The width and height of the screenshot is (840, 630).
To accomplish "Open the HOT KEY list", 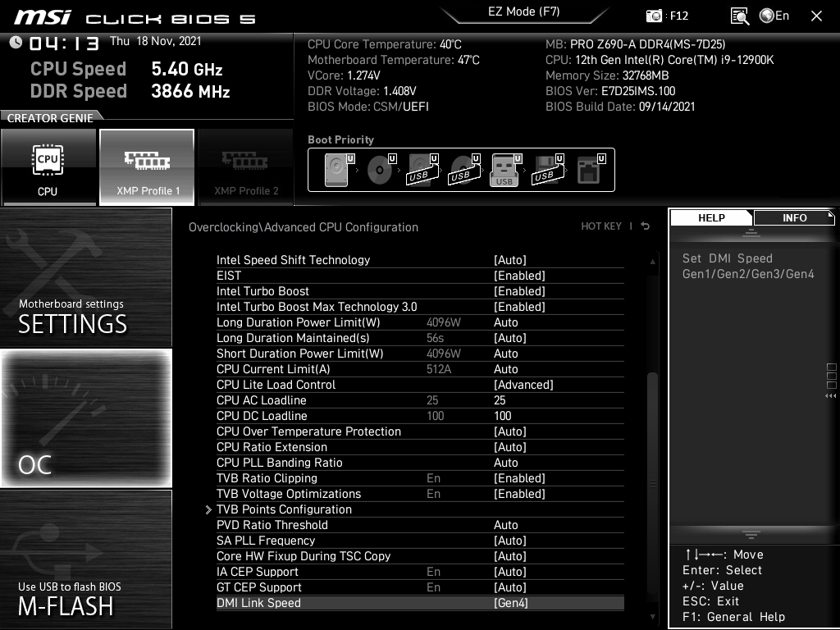I will [601, 226].
